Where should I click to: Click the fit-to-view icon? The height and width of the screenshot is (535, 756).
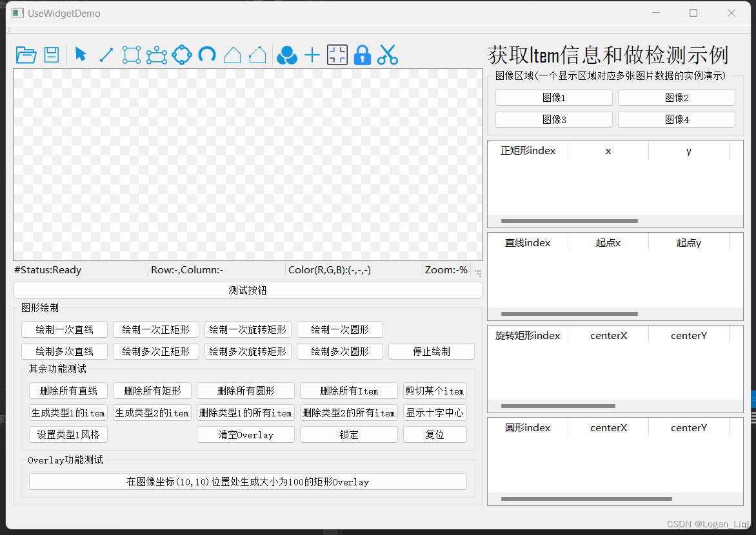point(337,55)
